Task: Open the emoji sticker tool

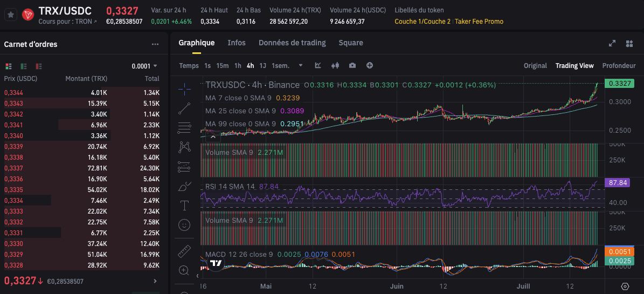Action: click(185, 225)
